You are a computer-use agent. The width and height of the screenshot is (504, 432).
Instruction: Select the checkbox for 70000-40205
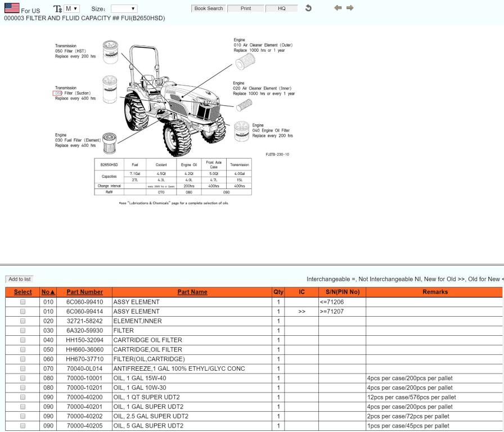(23, 426)
